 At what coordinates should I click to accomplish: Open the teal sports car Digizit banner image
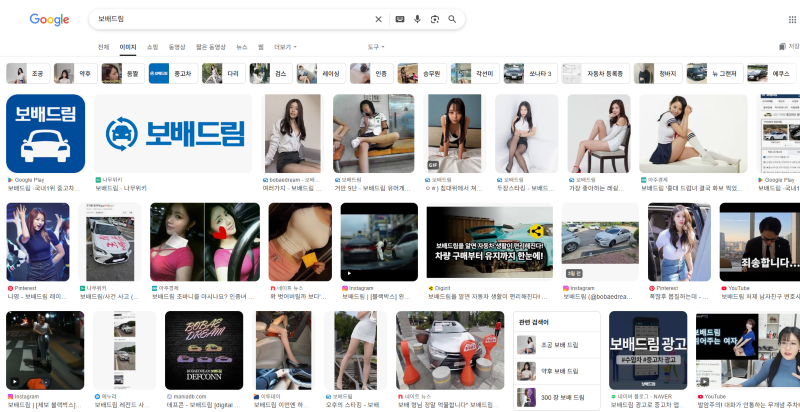pyautogui.click(x=489, y=242)
